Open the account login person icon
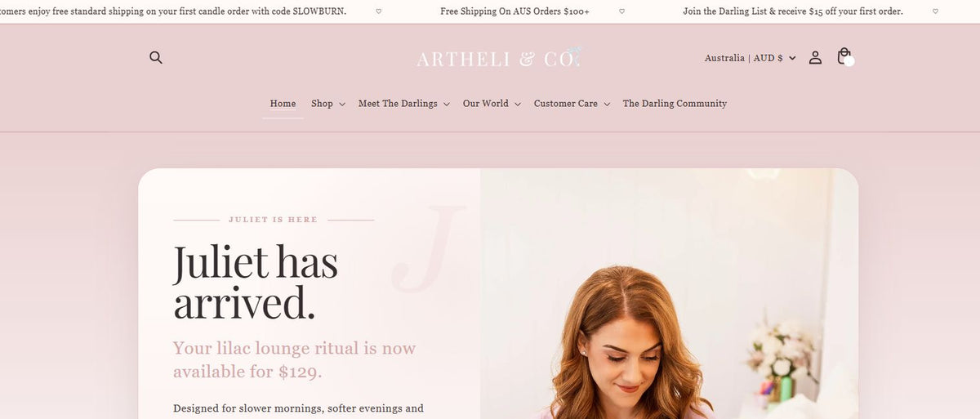This screenshot has width=980, height=419. click(x=815, y=58)
